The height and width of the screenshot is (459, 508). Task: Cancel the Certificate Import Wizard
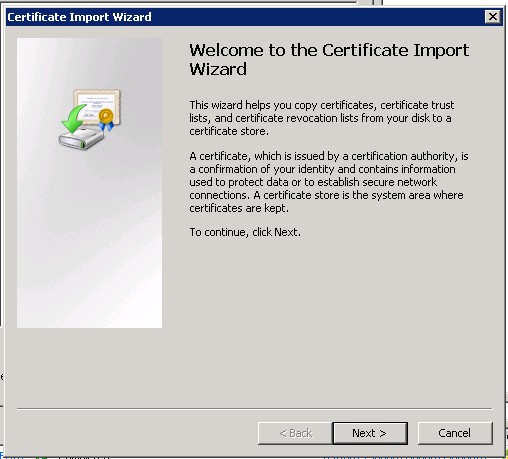455,433
